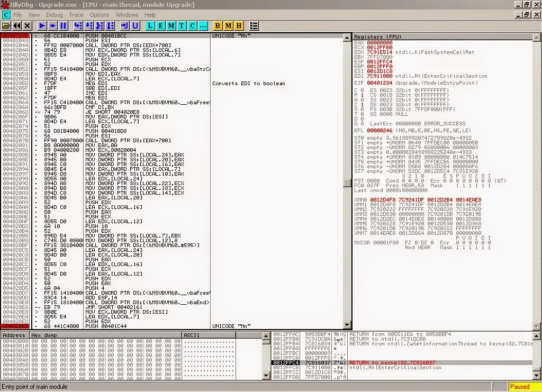The width and height of the screenshot is (542, 392).
Task: Click stack pane scroll up arrow
Action: click(537, 336)
